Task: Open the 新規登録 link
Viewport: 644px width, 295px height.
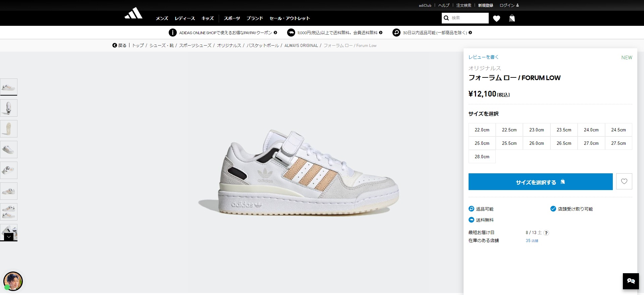Action: [486, 5]
